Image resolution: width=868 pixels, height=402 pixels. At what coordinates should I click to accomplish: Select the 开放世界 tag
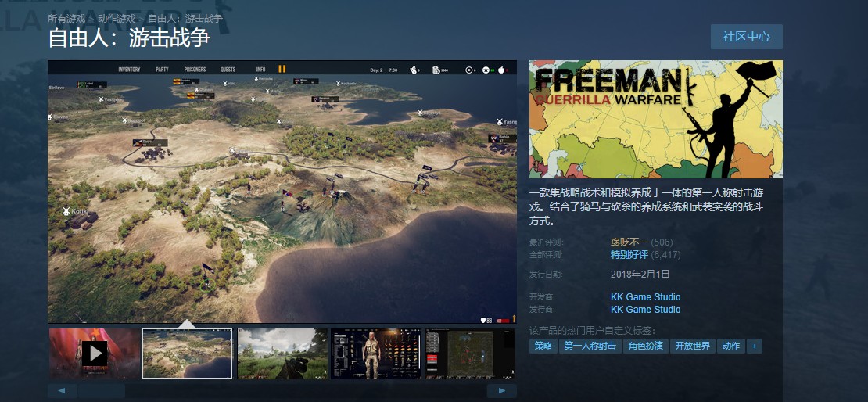[x=693, y=346]
